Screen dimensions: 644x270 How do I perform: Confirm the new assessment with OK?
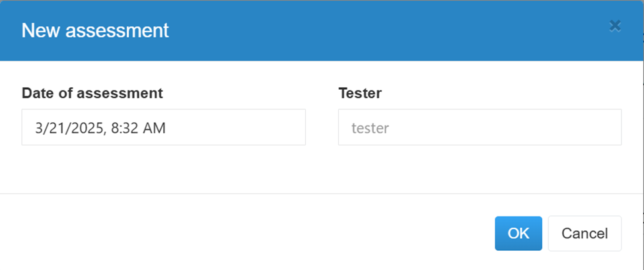pos(519,234)
